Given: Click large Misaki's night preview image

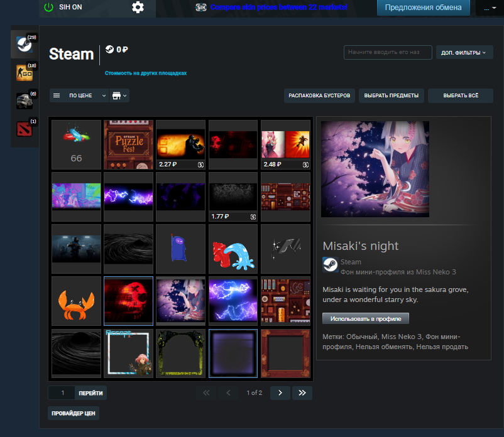Looking at the screenshot, I should [375, 169].
